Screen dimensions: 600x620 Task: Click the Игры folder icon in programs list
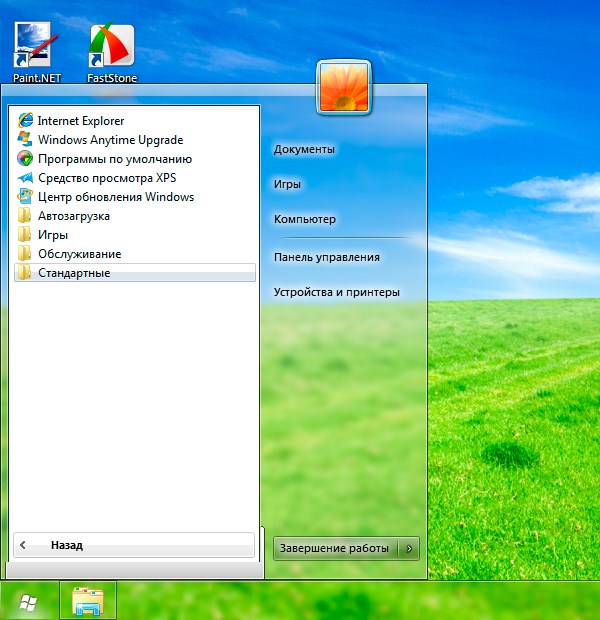coord(25,234)
